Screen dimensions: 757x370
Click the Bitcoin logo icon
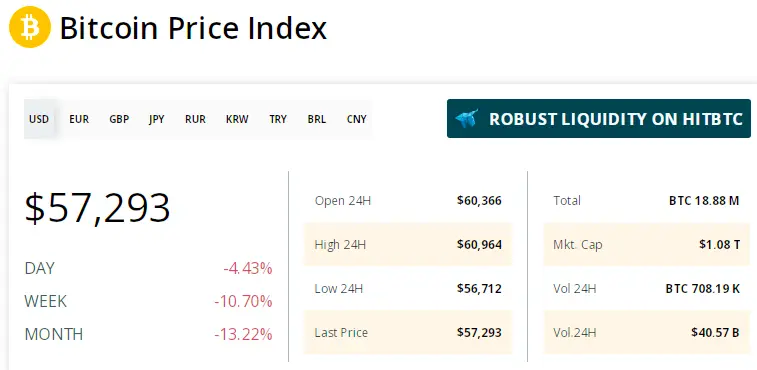pyautogui.click(x=30, y=27)
